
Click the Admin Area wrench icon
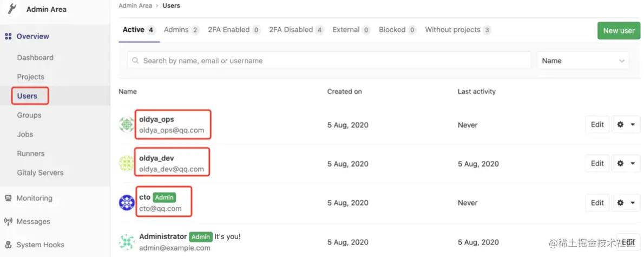(12, 9)
